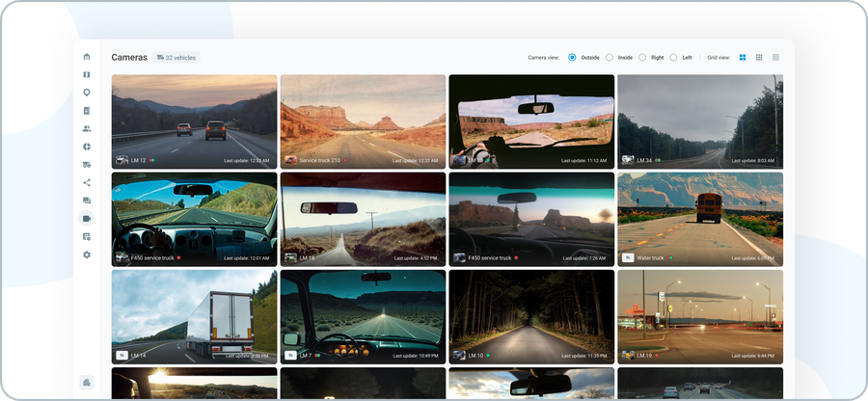Click the LM 7 vehicle avatar icon
The height and width of the screenshot is (401, 868).
point(290,355)
